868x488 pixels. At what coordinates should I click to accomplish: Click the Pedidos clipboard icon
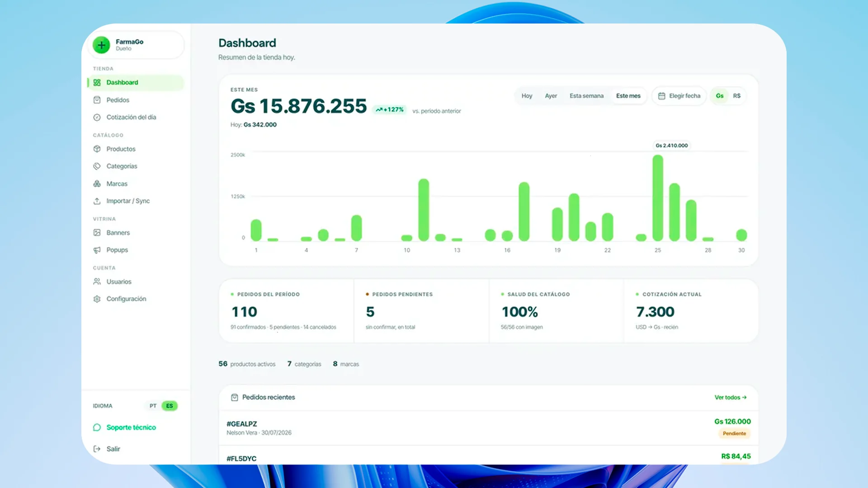(x=97, y=100)
